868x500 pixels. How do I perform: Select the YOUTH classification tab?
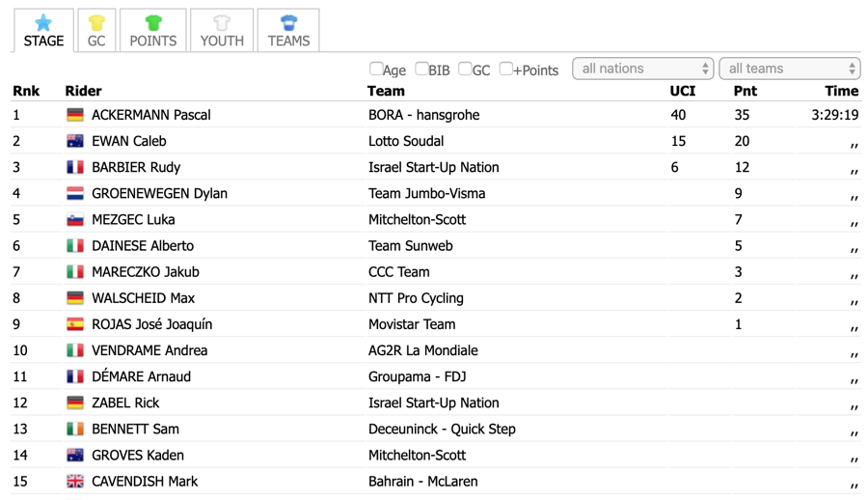click(222, 31)
